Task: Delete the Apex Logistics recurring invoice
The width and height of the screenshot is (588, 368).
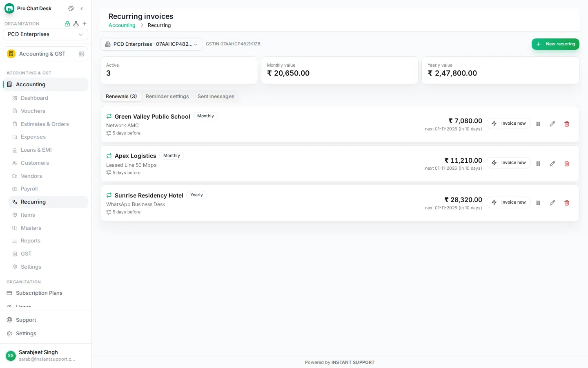Action: click(x=567, y=164)
